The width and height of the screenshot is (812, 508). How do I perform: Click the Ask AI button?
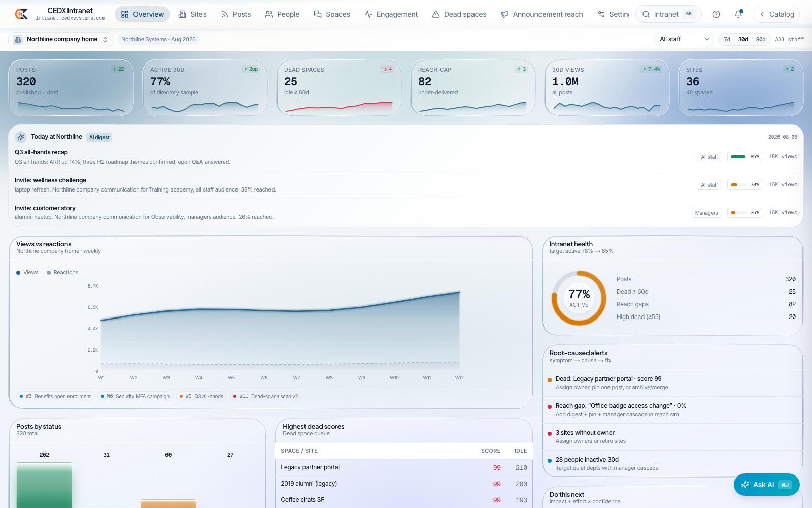pyautogui.click(x=766, y=485)
